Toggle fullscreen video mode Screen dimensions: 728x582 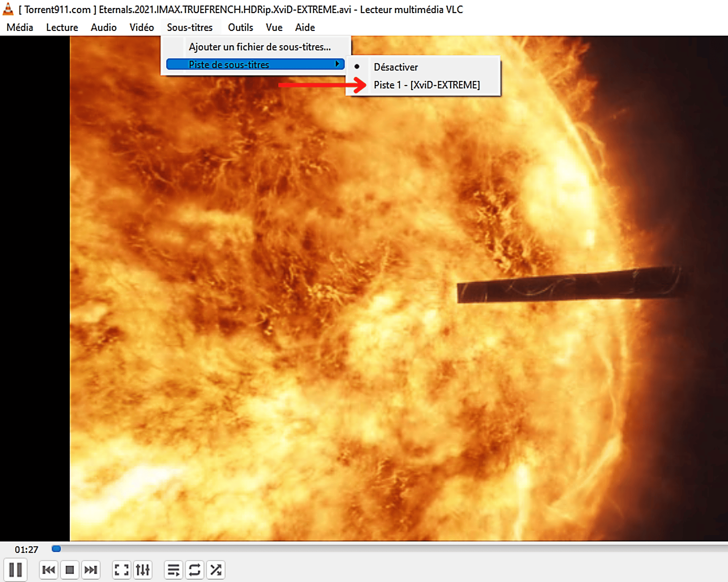(121, 570)
